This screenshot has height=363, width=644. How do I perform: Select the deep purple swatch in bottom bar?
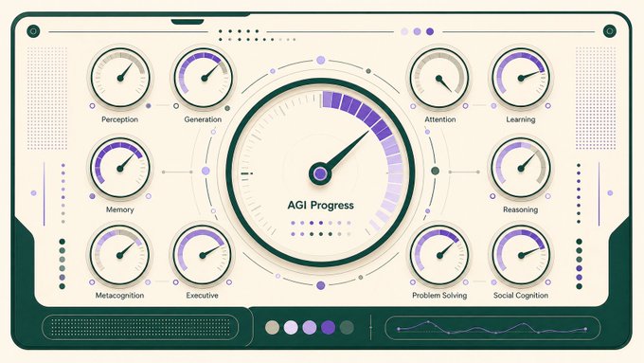click(328, 328)
